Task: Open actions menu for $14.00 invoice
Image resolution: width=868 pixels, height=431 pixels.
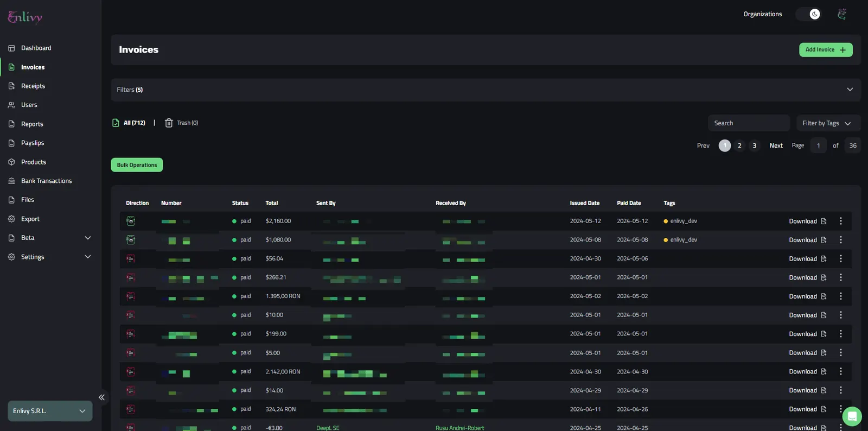Action: 841,390
